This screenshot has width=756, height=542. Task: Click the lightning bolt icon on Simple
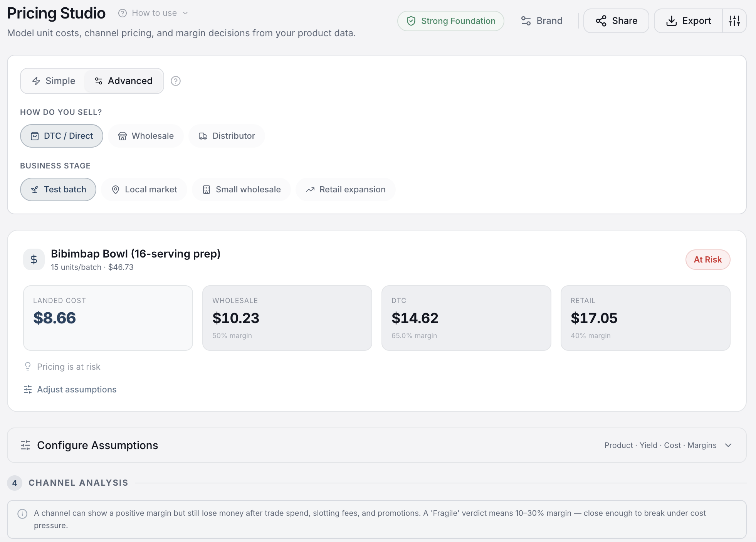coord(36,81)
